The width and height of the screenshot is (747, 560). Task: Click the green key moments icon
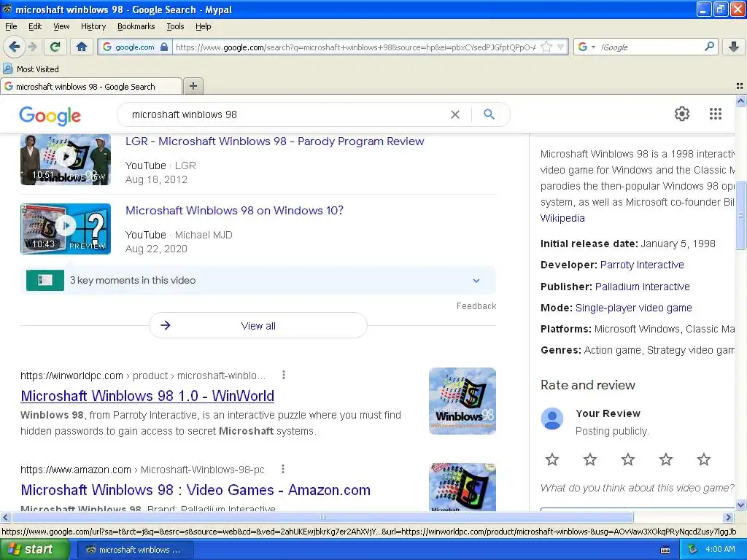pos(45,280)
